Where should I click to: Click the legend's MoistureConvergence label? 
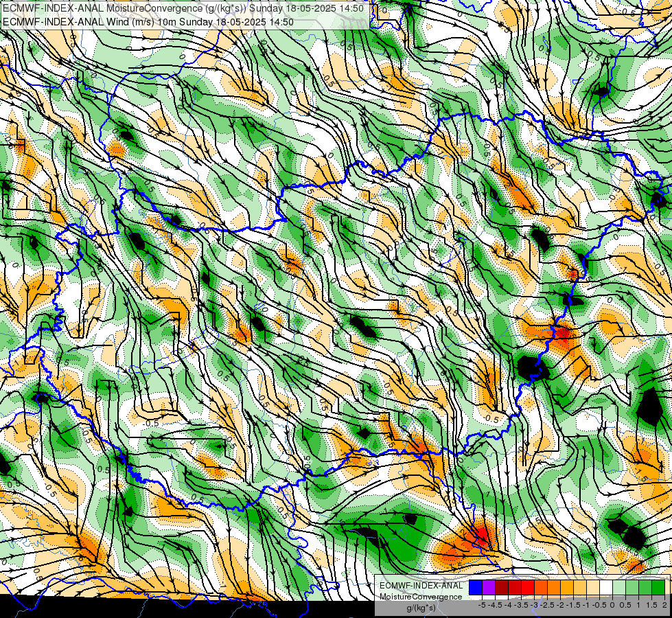421,597
